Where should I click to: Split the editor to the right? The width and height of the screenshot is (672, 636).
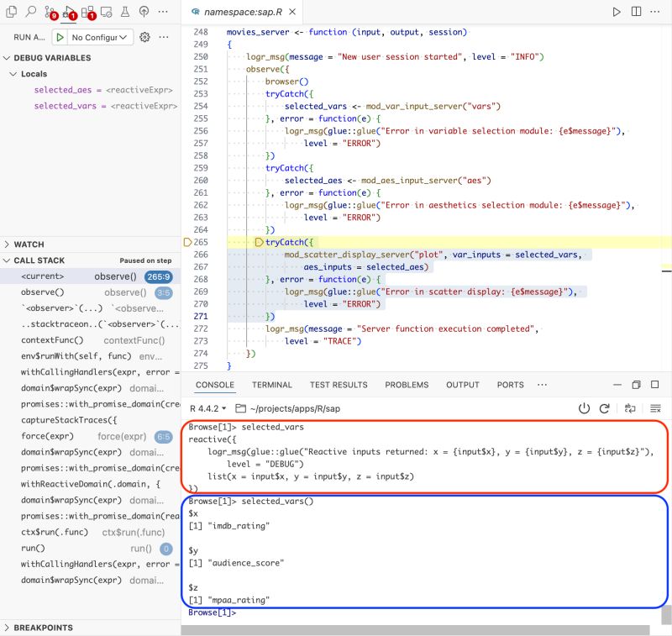637,12
